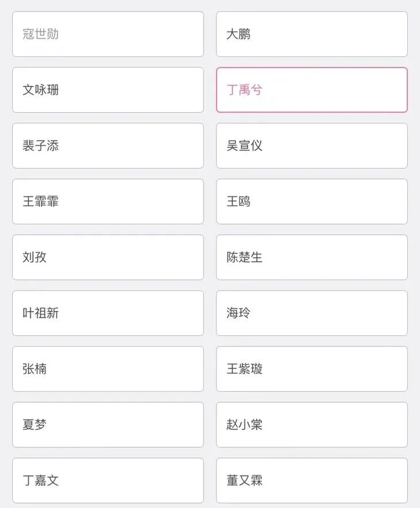Choose the 陈楚生 option
Viewport: 420px width, 508px height.
(311, 257)
